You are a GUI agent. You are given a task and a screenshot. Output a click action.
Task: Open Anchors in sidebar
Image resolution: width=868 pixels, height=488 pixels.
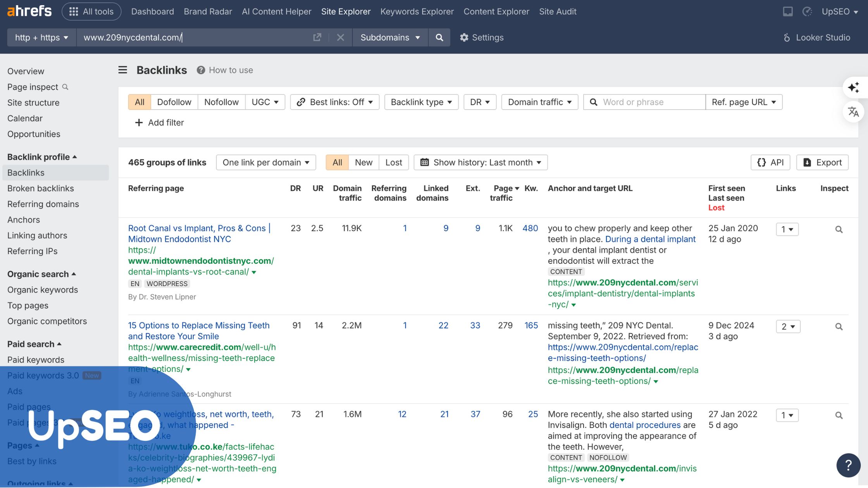24,220
